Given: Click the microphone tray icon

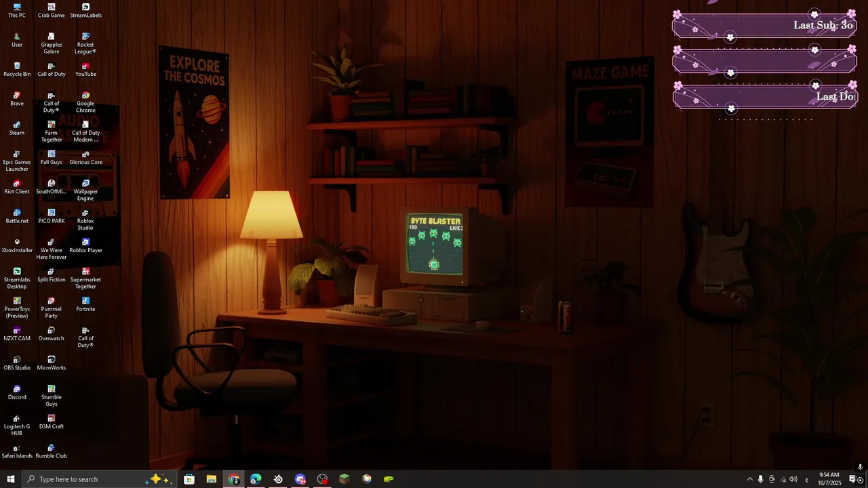Looking at the screenshot, I should click(760, 479).
